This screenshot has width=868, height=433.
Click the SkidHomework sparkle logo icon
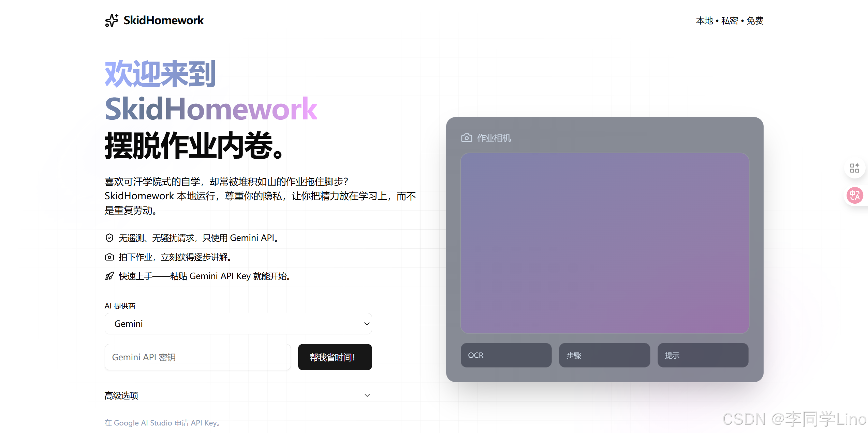(x=112, y=20)
